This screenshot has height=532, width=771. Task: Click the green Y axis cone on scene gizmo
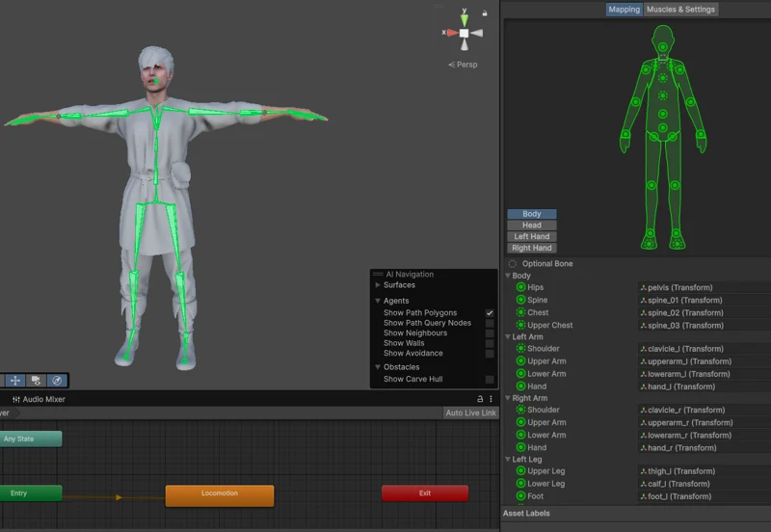pos(465,20)
